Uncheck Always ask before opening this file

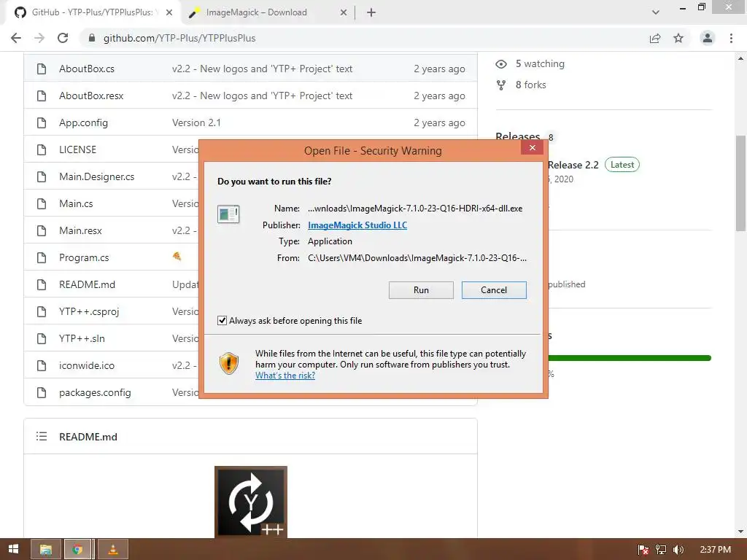tap(222, 321)
